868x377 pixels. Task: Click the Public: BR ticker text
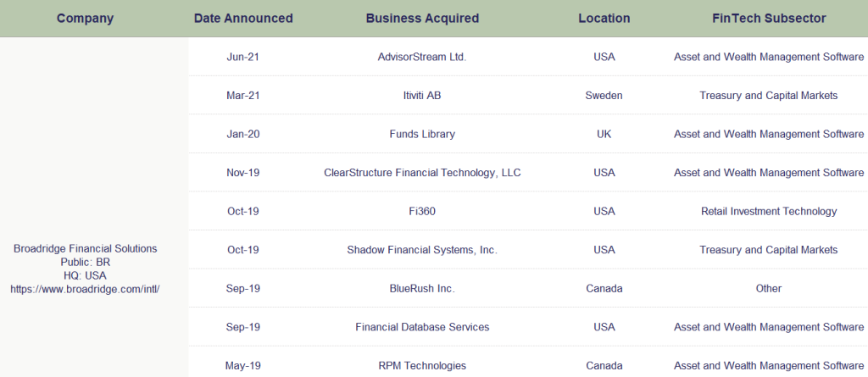(x=86, y=263)
